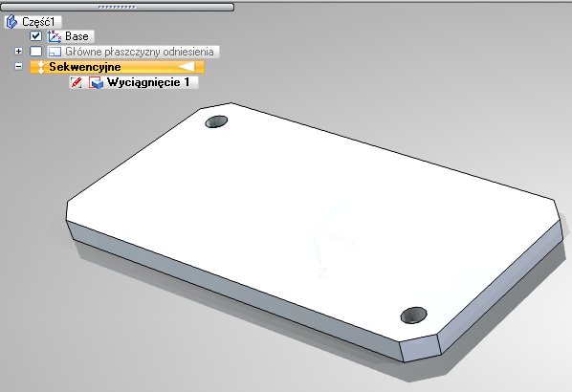572x392 pixels.
Task: Select the Część1 part node
Action: pos(33,22)
